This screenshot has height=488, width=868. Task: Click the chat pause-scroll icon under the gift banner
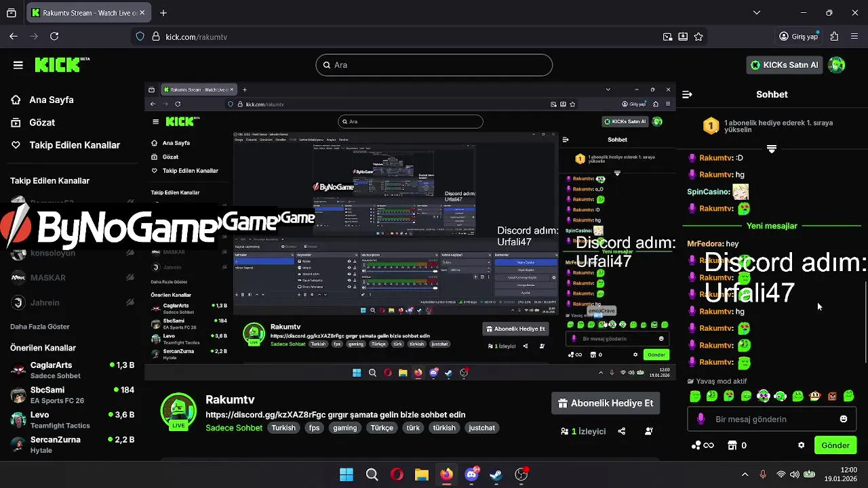pos(772,148)
